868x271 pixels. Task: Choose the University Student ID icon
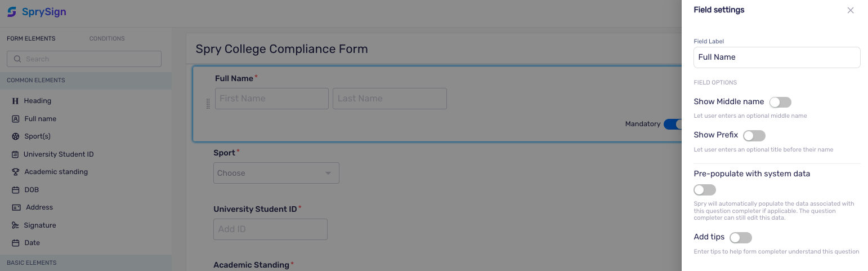coord(15,154)
